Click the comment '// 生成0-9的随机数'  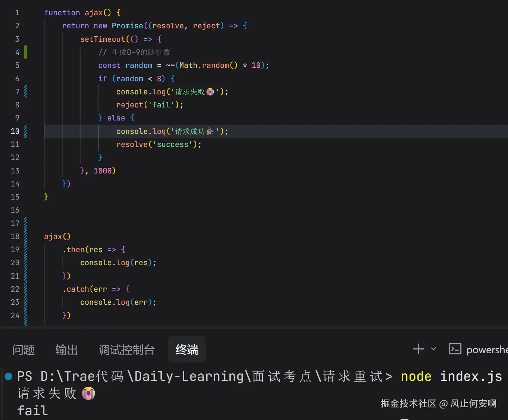[134, 52]
